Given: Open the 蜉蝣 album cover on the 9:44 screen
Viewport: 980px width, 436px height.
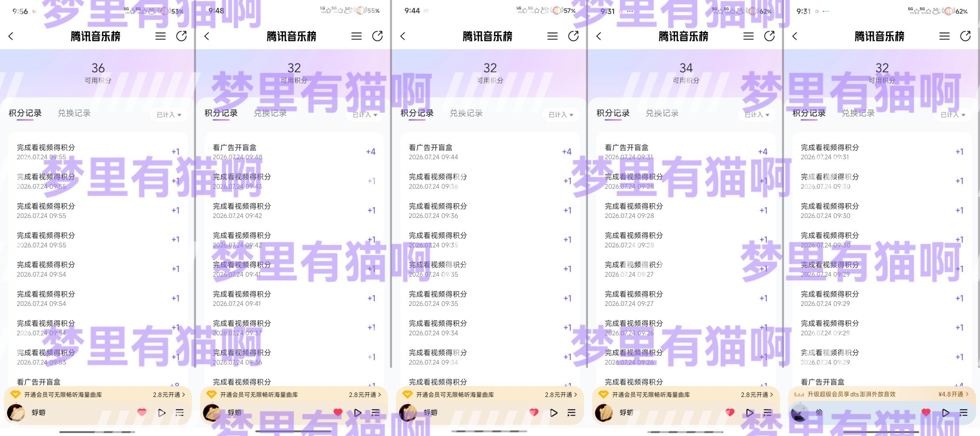Looking at the screenshot, I should [x=408, y=413].
